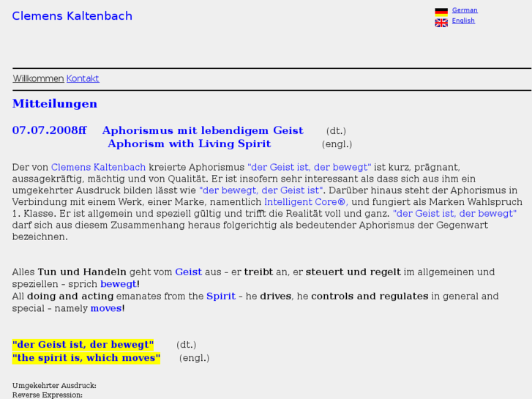Click the UK flag icon
The image size is (532, 399).
tap(441, 23)
